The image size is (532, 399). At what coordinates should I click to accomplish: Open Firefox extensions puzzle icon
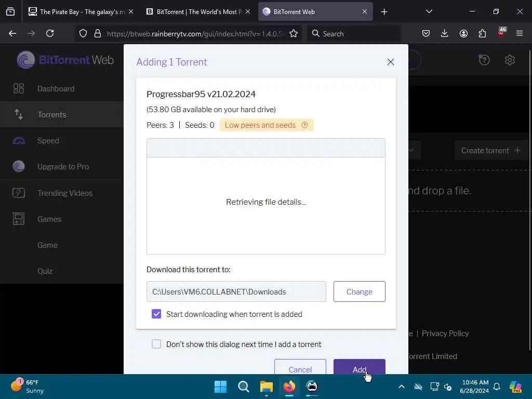coord(482,33)
